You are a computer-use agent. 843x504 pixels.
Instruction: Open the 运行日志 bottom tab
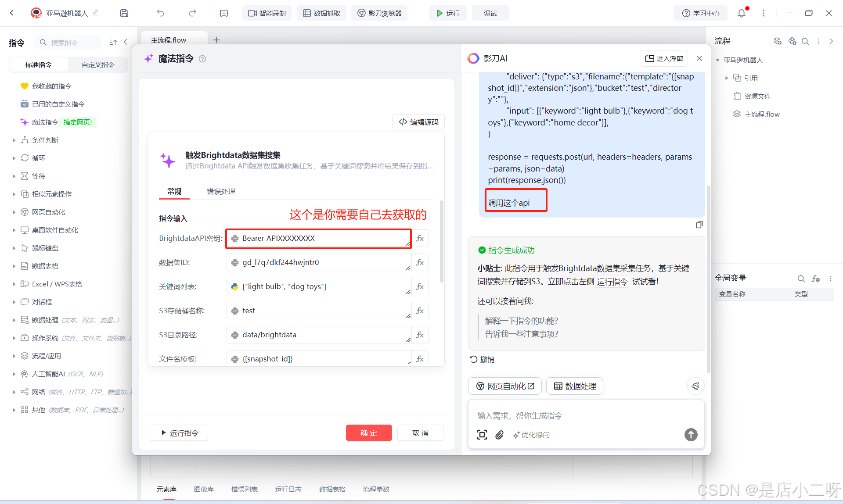pos(288,489)
